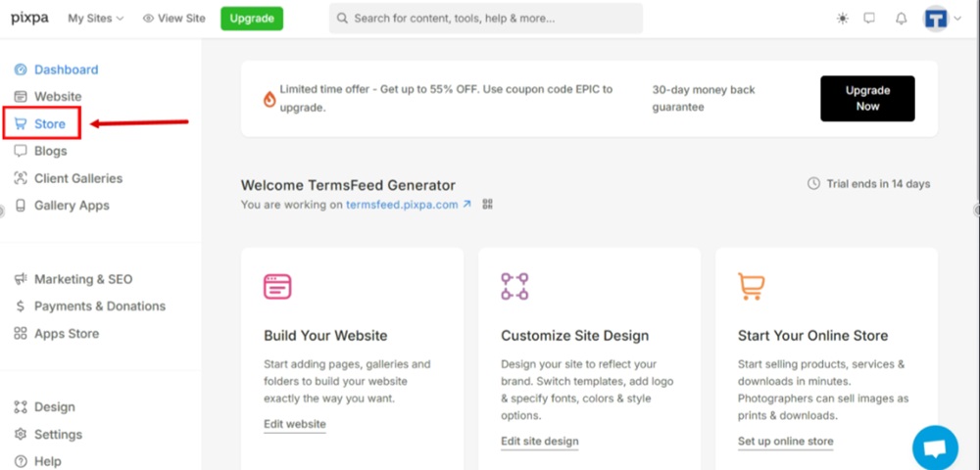
Task: Click the 'Trial ends in 14 days' text
Action: pos(878,183)
